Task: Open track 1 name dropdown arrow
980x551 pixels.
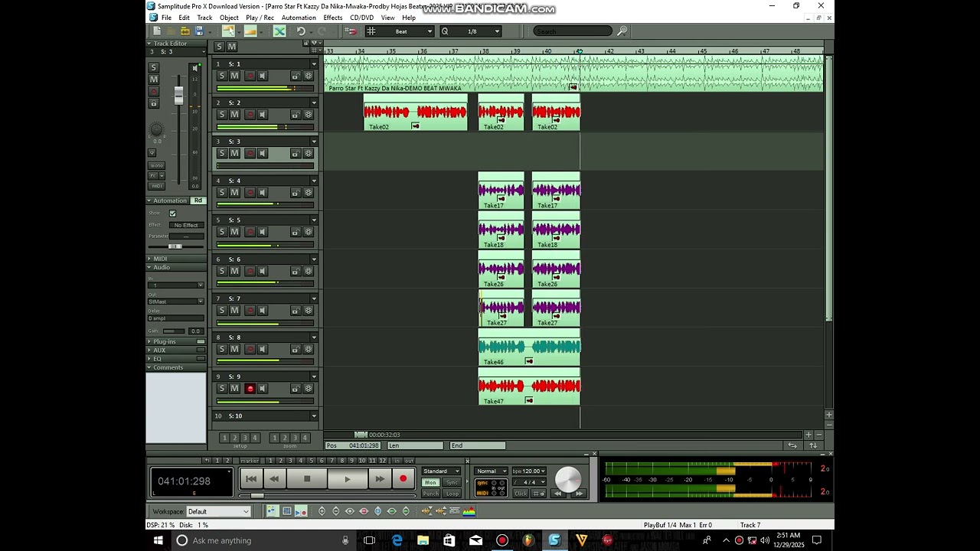Action: (x=314, y=64)
